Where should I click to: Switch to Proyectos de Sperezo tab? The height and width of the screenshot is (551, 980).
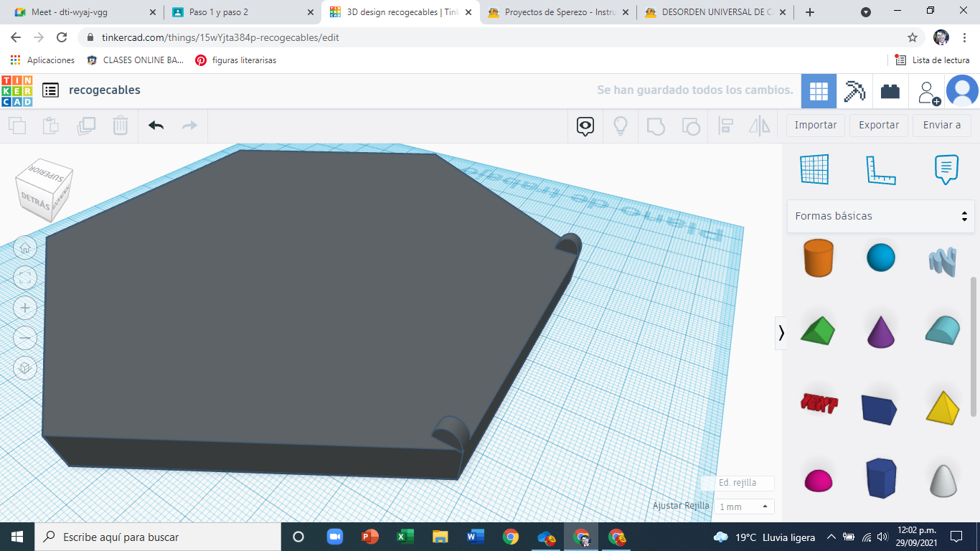(x=559, y=12)
